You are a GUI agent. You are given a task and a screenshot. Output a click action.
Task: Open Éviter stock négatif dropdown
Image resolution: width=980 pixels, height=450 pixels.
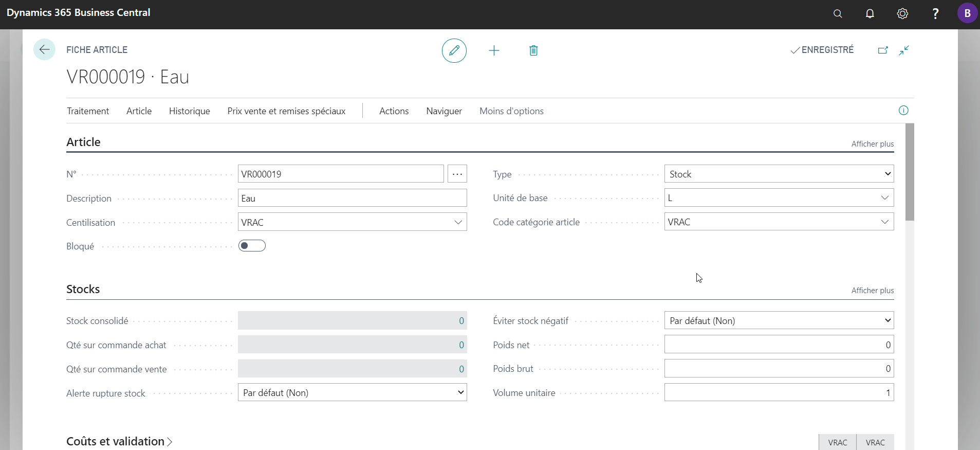click(779, 320)
